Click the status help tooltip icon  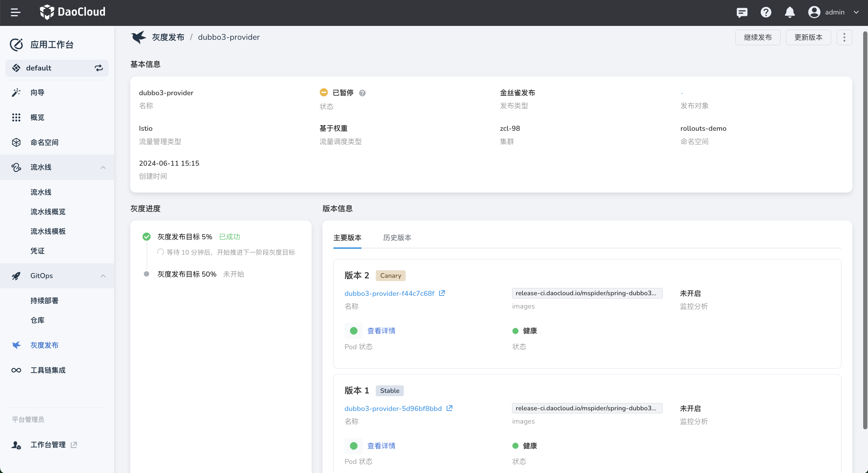362,93
